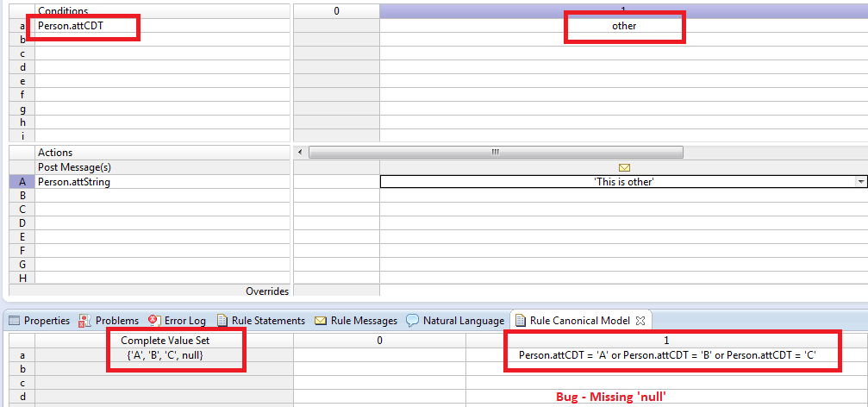Open dropdown of 'This is other' action cell
Screen dimensions: 868x407
tap(861, 182)
